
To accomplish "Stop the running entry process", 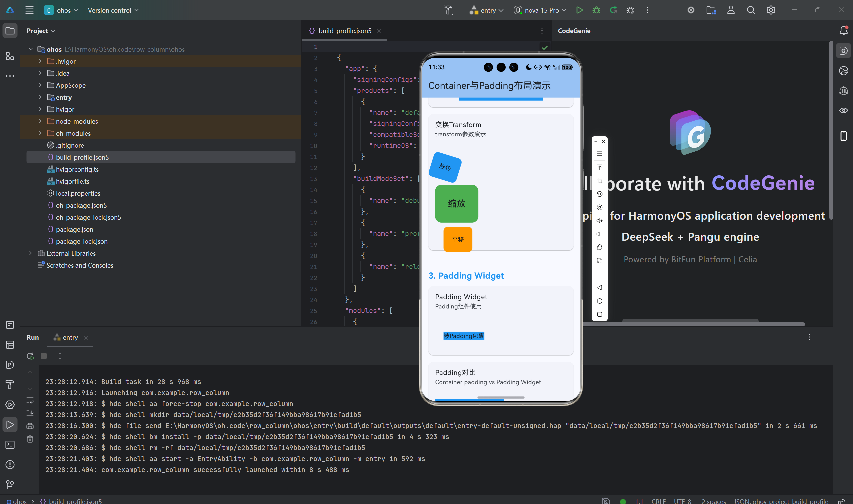I will (x=43, y=356).
